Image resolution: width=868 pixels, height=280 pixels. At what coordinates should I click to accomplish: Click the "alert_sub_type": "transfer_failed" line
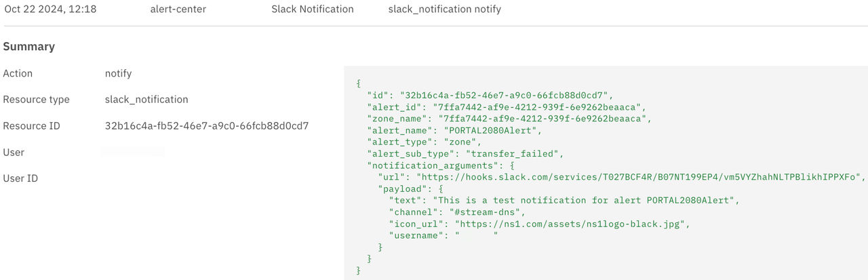pyautogui.click(x=465, y=154)
